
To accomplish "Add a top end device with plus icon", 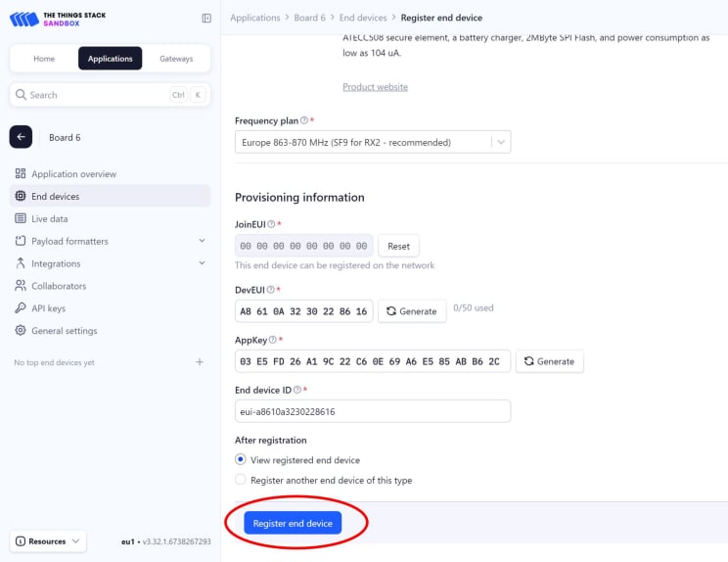I will pos(200,362).
